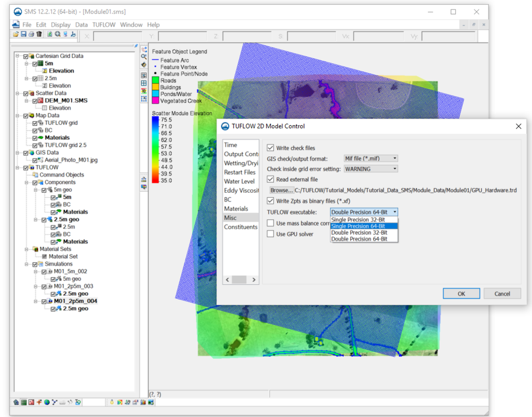Enable the Use GPU solver checkbox
The image size is (532, 417).
click(x=271, y=234)
